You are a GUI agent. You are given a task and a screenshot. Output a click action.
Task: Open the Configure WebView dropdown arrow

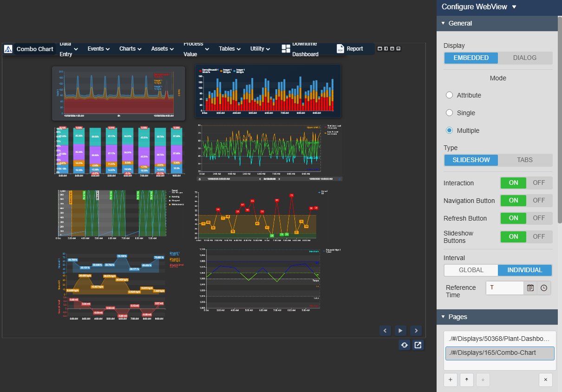pos(514,7)
